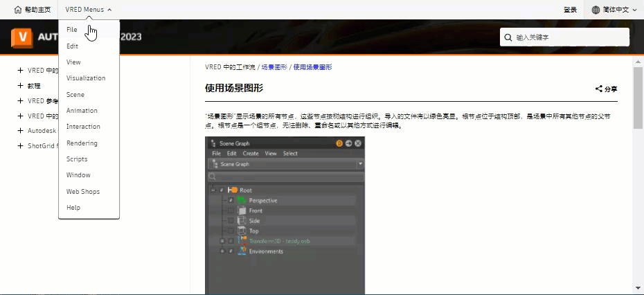Click the 场景图形 breadcrumb link
The width and height of the screenshot is (644, 295).
point(274,67)
